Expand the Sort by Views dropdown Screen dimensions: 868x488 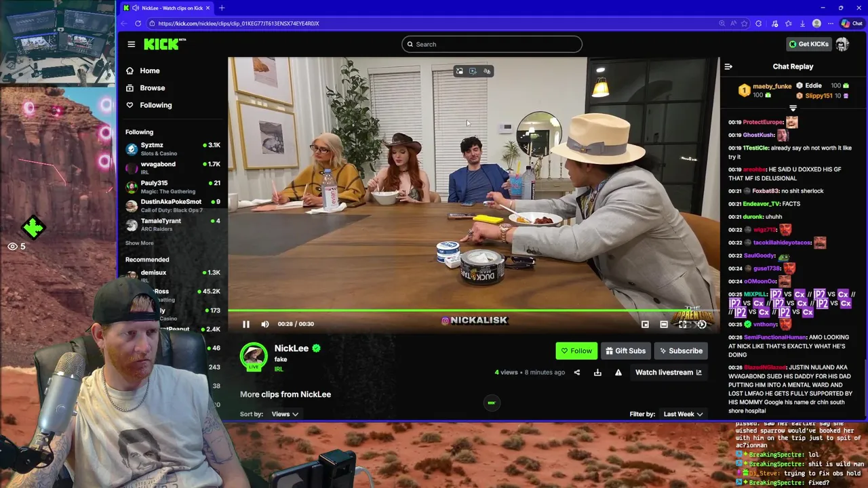pyautogui.click(x=285, y=414)
